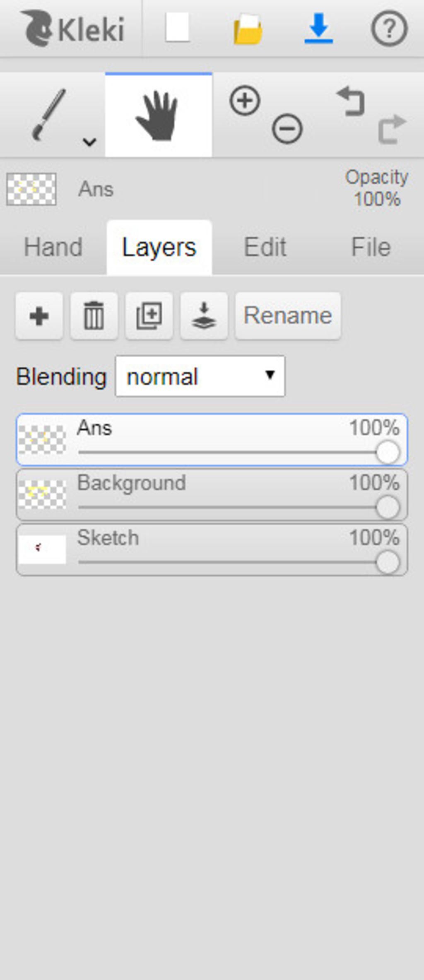Screen dimensions: 424x980
Task: Add a new layer with plus button
Action: tap(39, 316)
